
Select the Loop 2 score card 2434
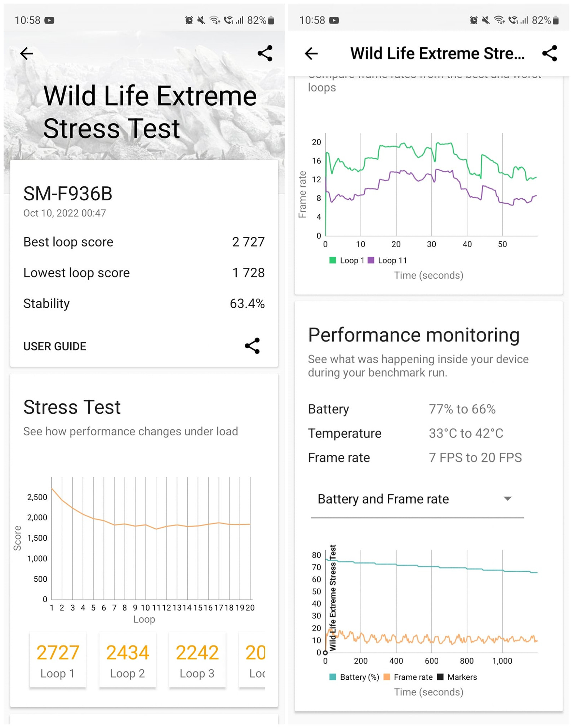click(x=128, y=660)
